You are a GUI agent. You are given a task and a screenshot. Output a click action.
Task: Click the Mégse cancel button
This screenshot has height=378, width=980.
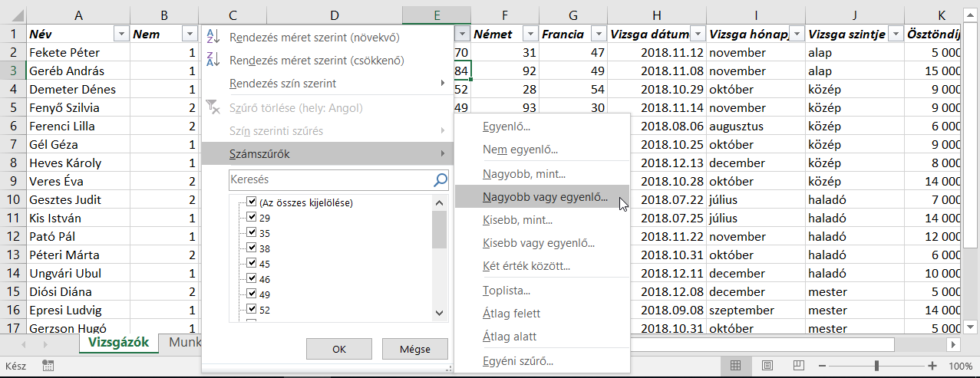pyautogui.click(x=415, y=349)
